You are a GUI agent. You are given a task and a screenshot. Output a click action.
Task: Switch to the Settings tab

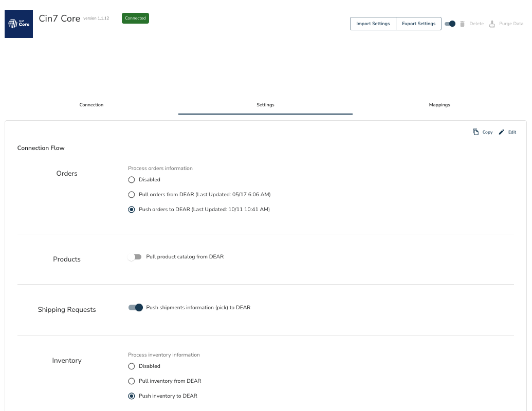265,105
